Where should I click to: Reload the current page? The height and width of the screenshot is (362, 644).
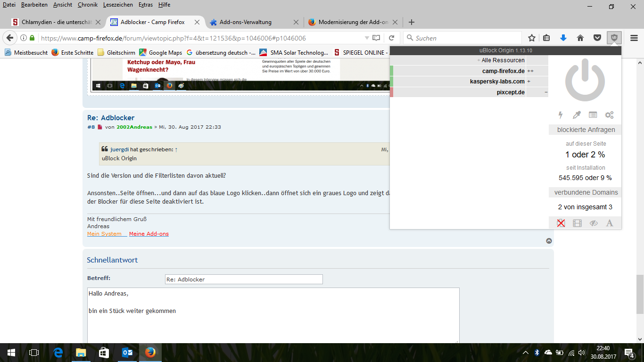pyautogui.click(x=391, y=38)
